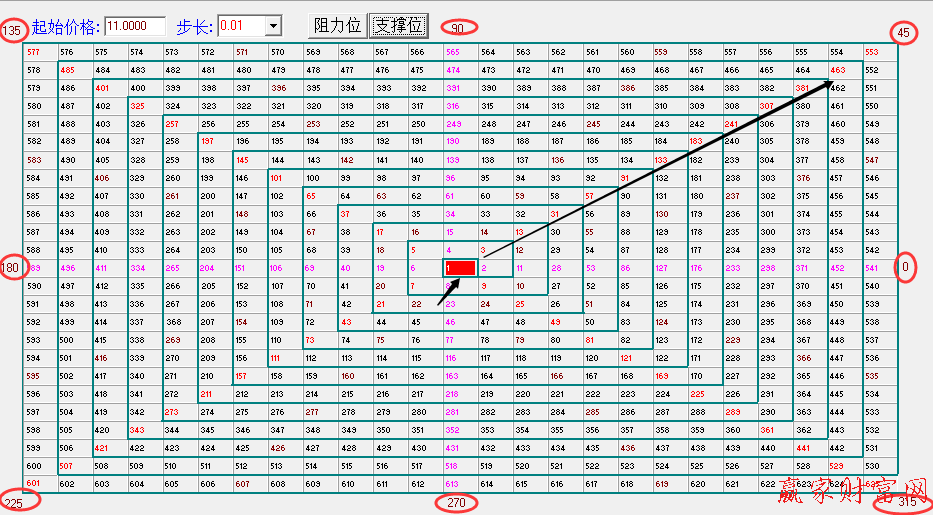Click the 0 degree angle marker
The width and height of the screenshot is (933, 515).
905,267
